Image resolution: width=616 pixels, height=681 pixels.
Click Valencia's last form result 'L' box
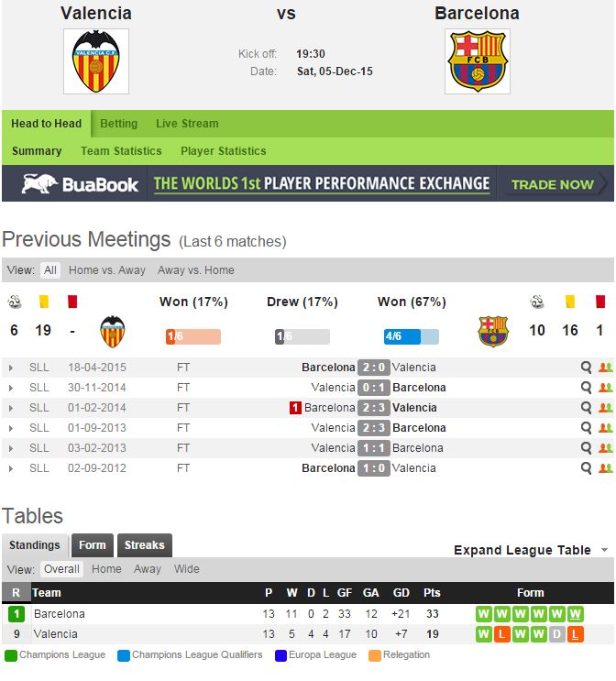click(x=576, y=634)
